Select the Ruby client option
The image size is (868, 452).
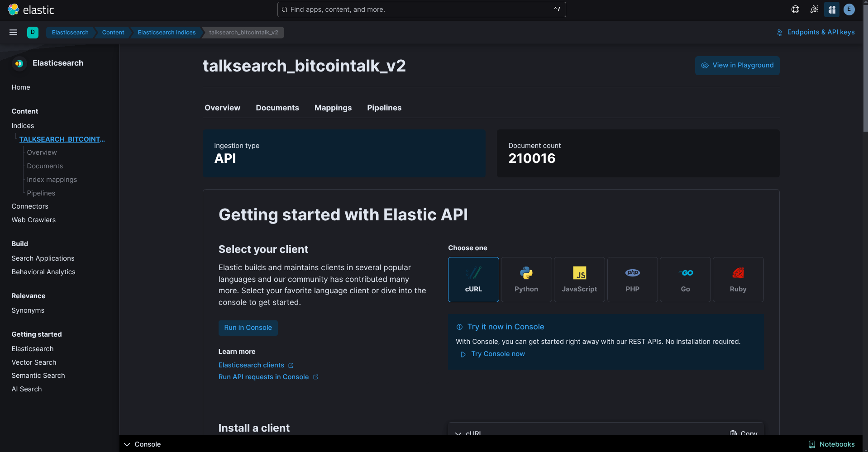coord(738,280)
